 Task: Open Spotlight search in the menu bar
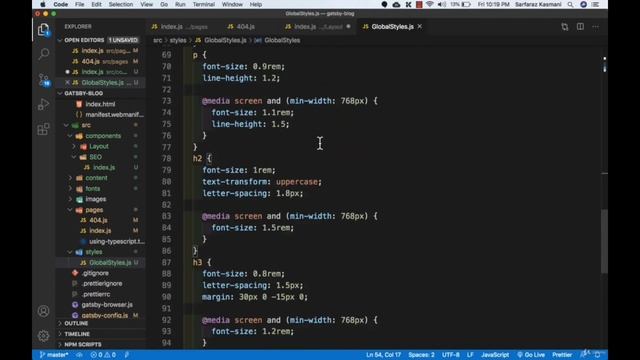point(570,4)
